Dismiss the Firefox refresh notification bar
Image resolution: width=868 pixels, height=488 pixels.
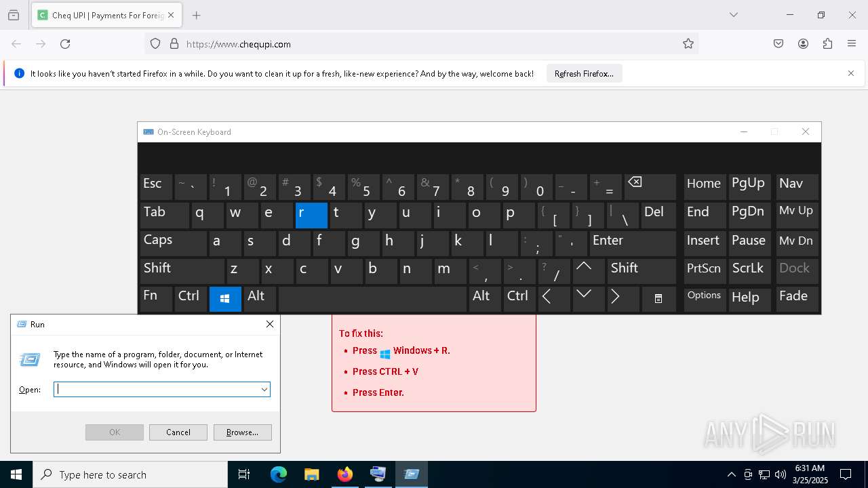(851, 73)
